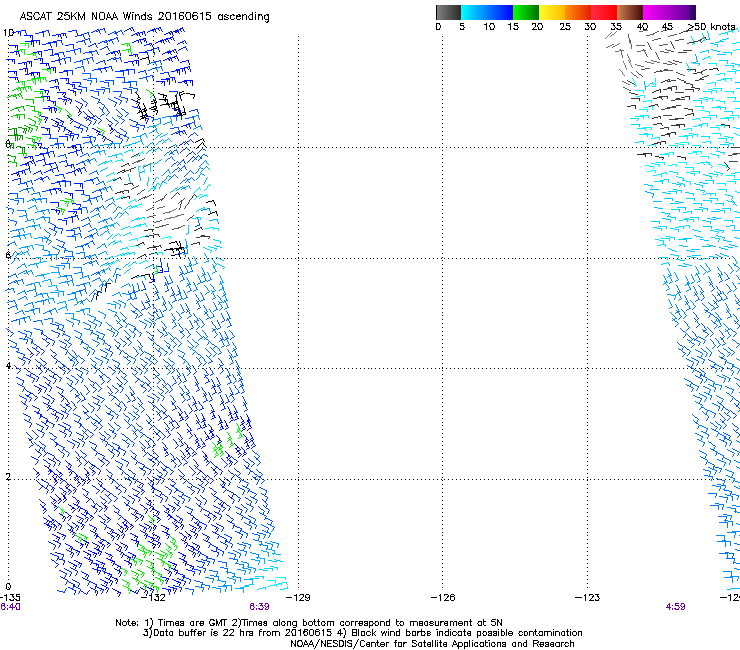Select the gray 0–5 knots color segment

click(x=448, y=12)
